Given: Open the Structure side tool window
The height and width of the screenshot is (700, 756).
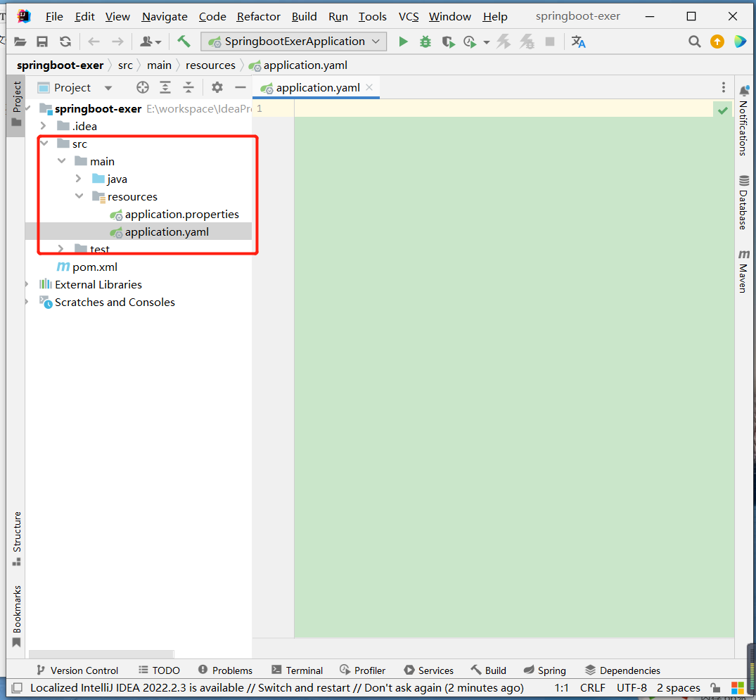Looking at the screenshot, I should point(17,538).
